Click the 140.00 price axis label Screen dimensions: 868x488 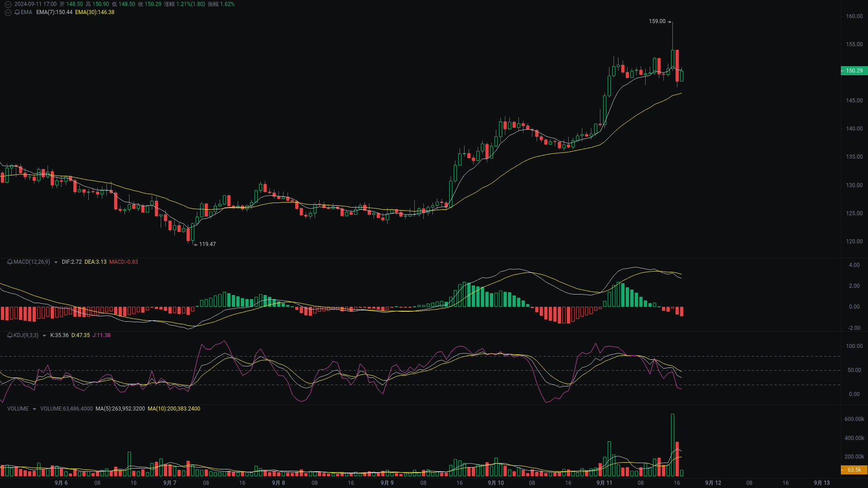[854, 129]
